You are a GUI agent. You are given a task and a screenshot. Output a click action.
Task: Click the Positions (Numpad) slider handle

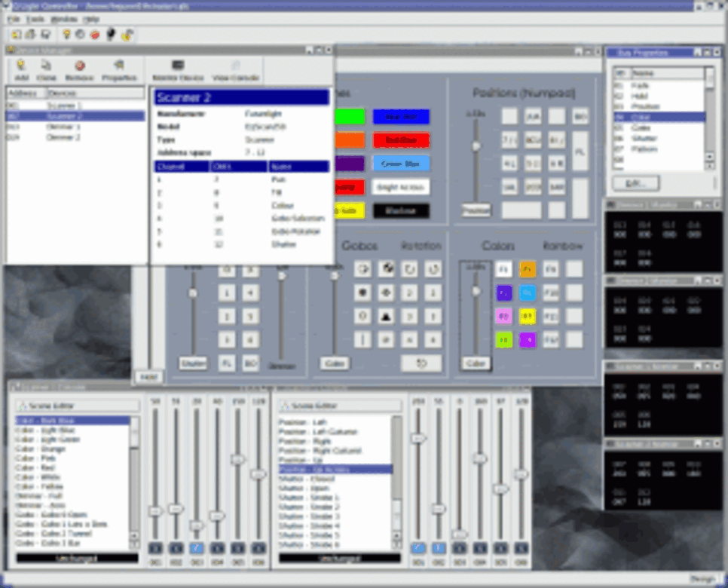coord(476,146)
